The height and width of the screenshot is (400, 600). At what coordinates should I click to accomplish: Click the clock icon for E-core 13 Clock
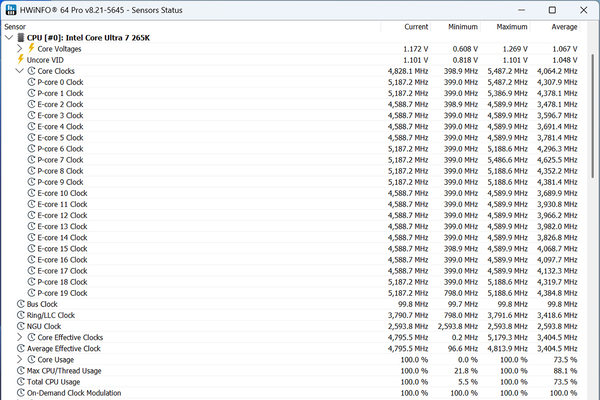[x=31, y=226]
